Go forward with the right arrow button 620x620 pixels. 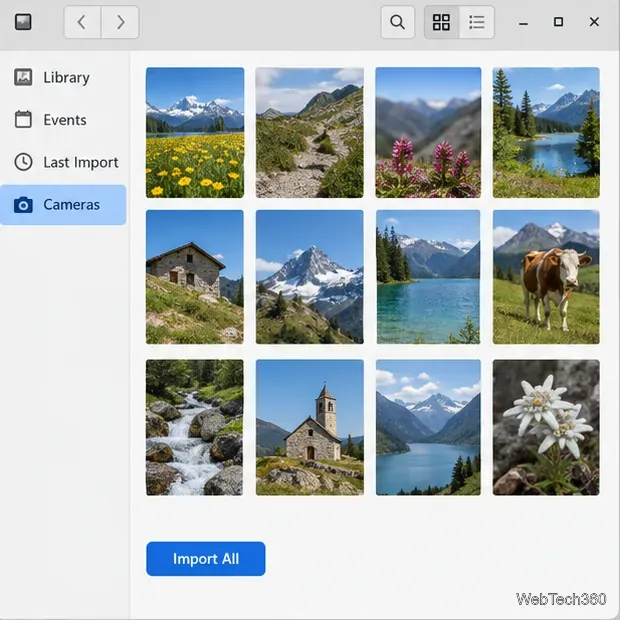[x=120, y=22]
